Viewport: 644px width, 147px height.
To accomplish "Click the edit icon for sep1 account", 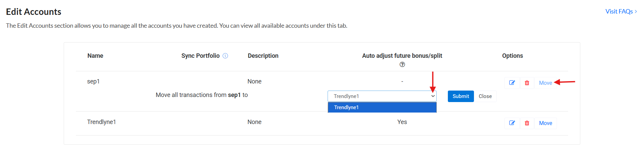I will 512,83.
